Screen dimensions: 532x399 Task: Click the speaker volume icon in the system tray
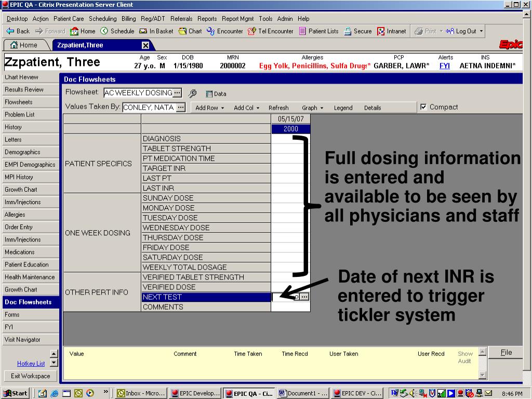(413, 393)
